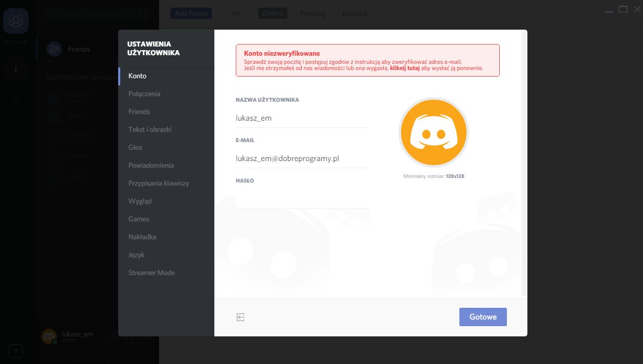The image size is (643, 364).
Task: Click the help question mark icon
Action: [x=15, y=351]
